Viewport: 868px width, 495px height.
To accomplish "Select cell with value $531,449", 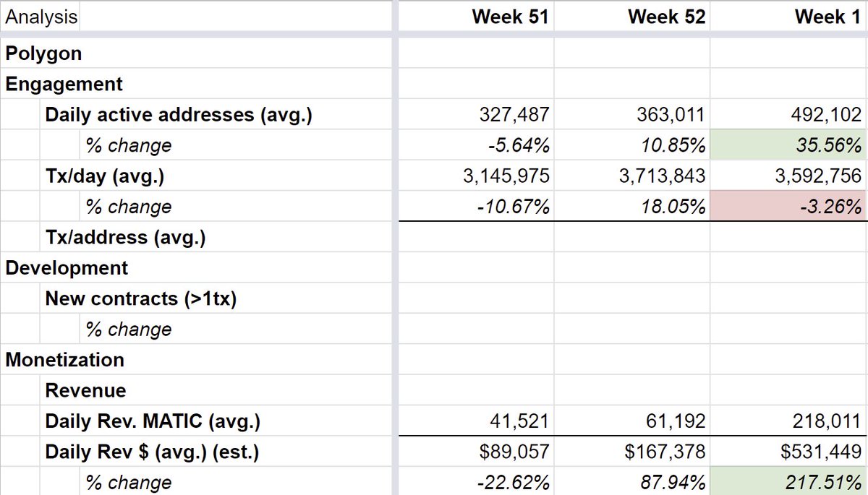I will (789, 452).
